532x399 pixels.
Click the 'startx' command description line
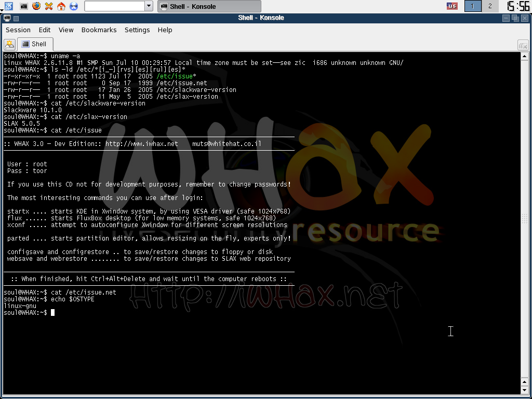click(x=149, y=211)
